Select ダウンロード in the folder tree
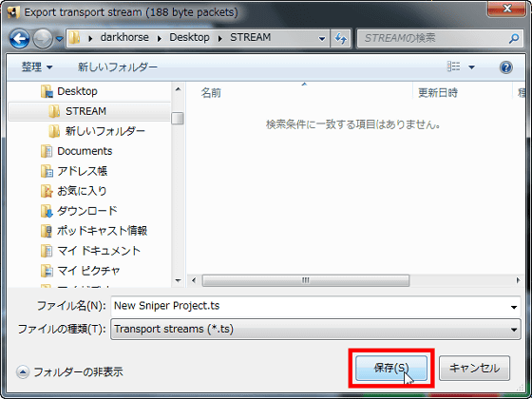 (86, 211)
